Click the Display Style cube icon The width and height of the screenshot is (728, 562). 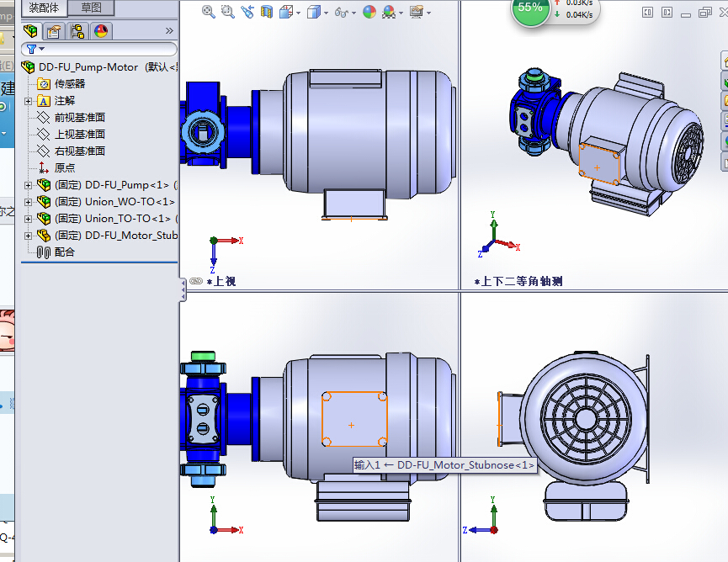pos(314,12)
